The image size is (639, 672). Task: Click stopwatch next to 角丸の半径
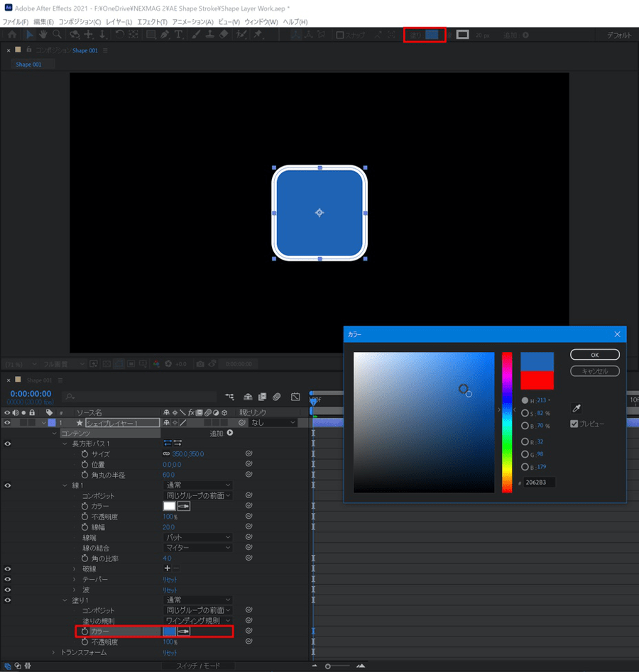(84, 475)
